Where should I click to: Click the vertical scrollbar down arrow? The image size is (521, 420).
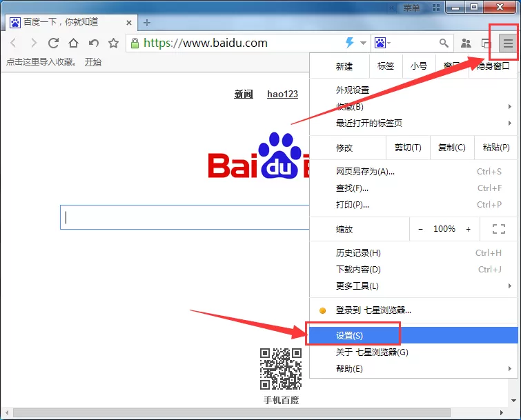(513, 401)
